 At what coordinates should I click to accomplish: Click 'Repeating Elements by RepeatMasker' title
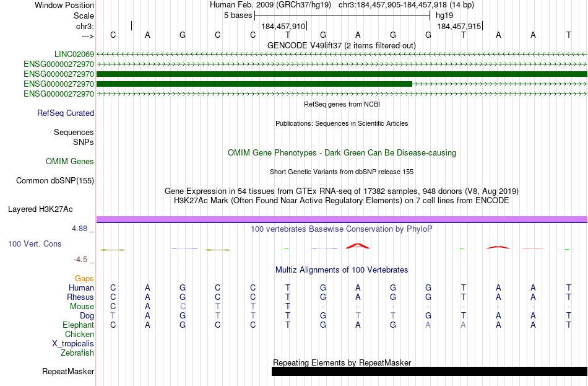click(x=342, y=362)
